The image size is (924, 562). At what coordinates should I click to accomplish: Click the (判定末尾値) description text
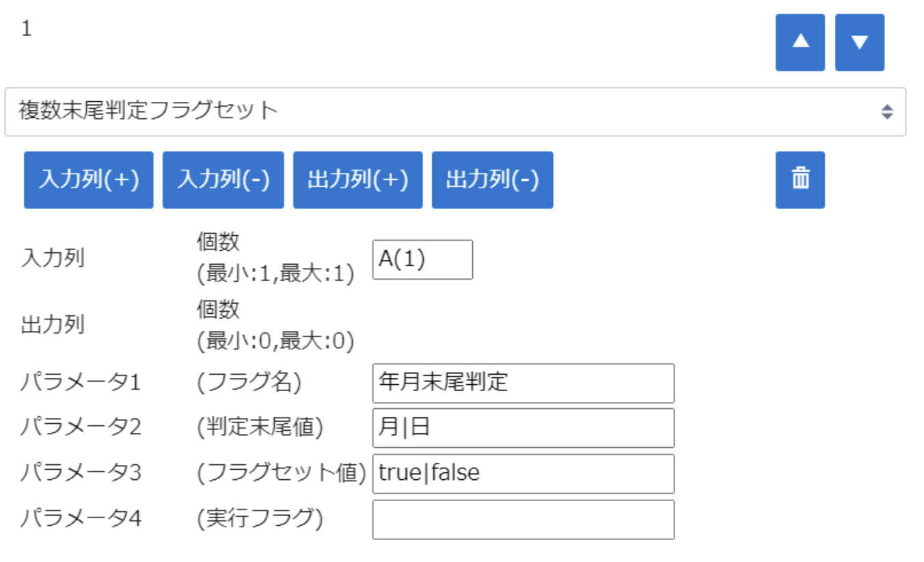click(x=260, y=428)
